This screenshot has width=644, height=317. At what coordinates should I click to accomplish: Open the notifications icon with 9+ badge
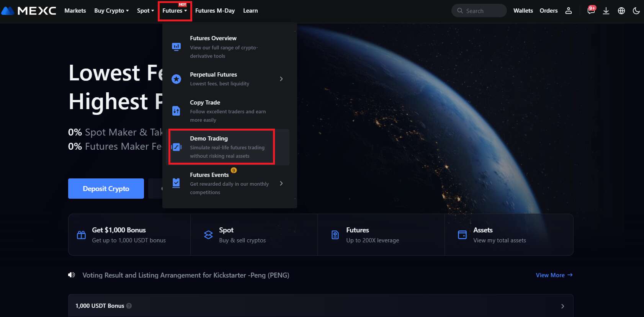591,10
